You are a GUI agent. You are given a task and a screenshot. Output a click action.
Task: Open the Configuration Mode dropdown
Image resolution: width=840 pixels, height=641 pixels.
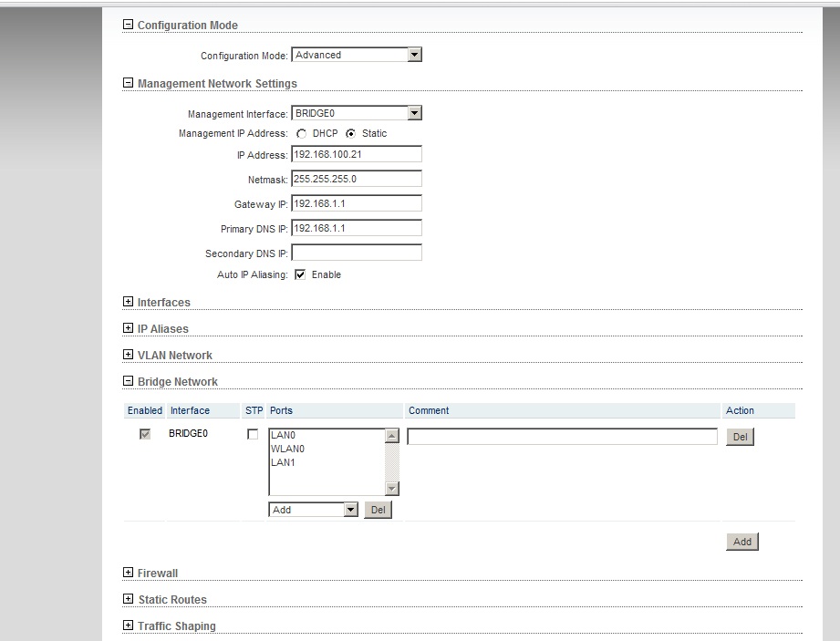[x=414, y=56]
